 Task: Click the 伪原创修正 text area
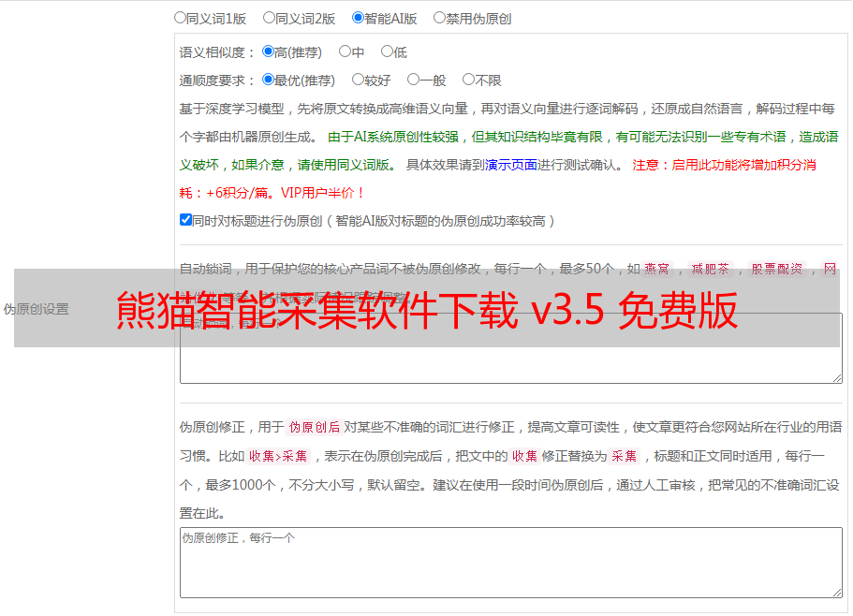coord(511,563)
